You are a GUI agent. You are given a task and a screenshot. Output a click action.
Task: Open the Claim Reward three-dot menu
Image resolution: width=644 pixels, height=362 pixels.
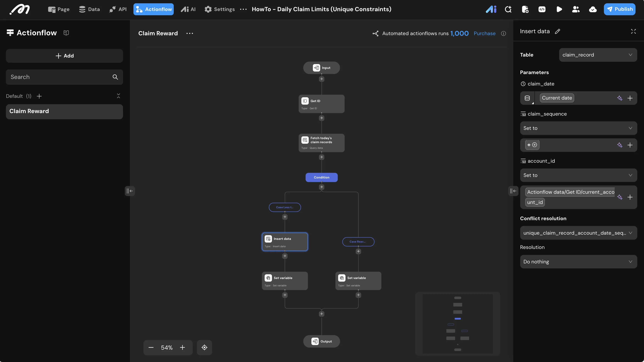click(190, 33)
